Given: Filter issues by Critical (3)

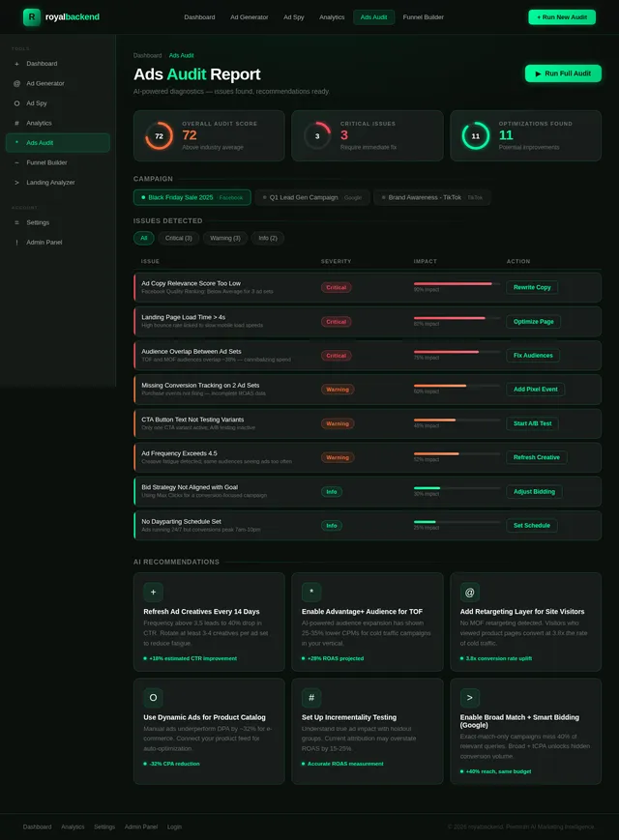Looking at the screenshot, I should (x=179, y=238).
